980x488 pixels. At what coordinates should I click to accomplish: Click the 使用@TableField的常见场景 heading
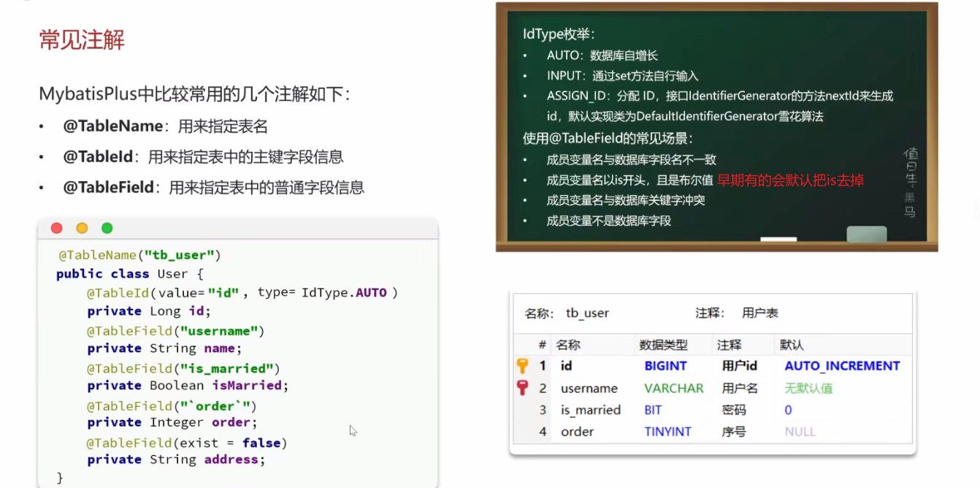point(608,138)
